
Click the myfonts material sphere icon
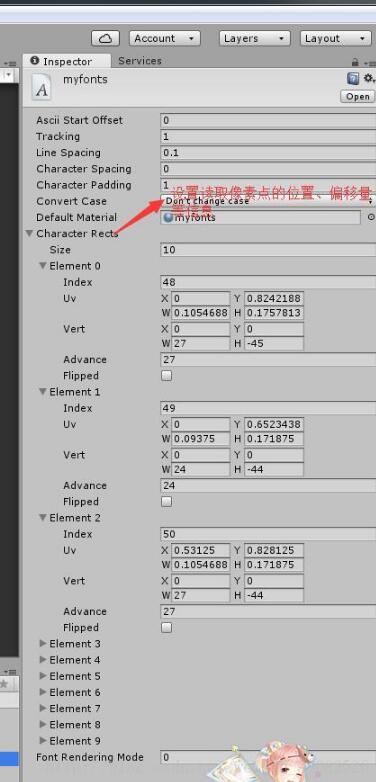[x=168, y=217]
